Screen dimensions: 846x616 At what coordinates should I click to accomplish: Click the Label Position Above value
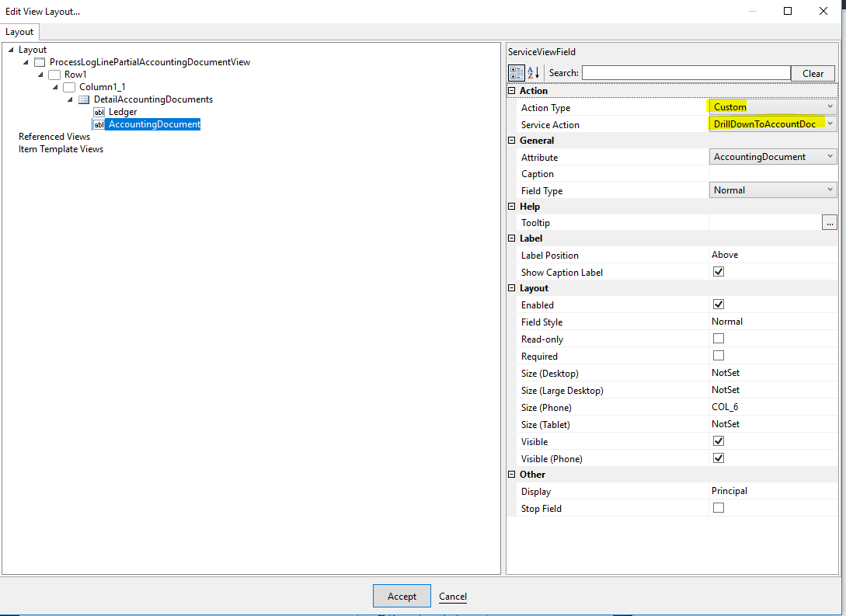725,255
